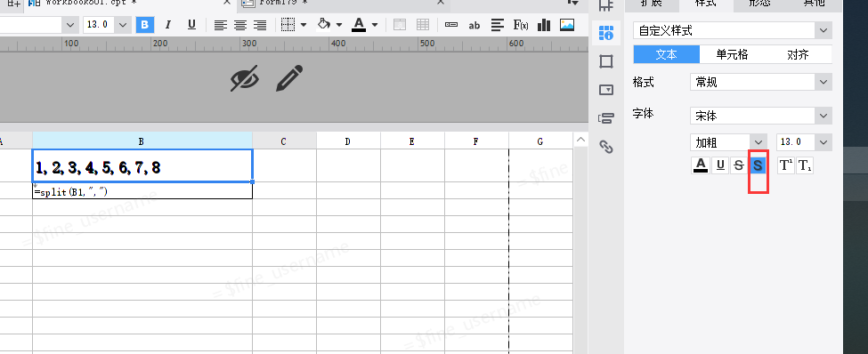The width and height of the screenshot is (868, 354).
Task: Insert rich text element
Action: click(x=498, y=25)
